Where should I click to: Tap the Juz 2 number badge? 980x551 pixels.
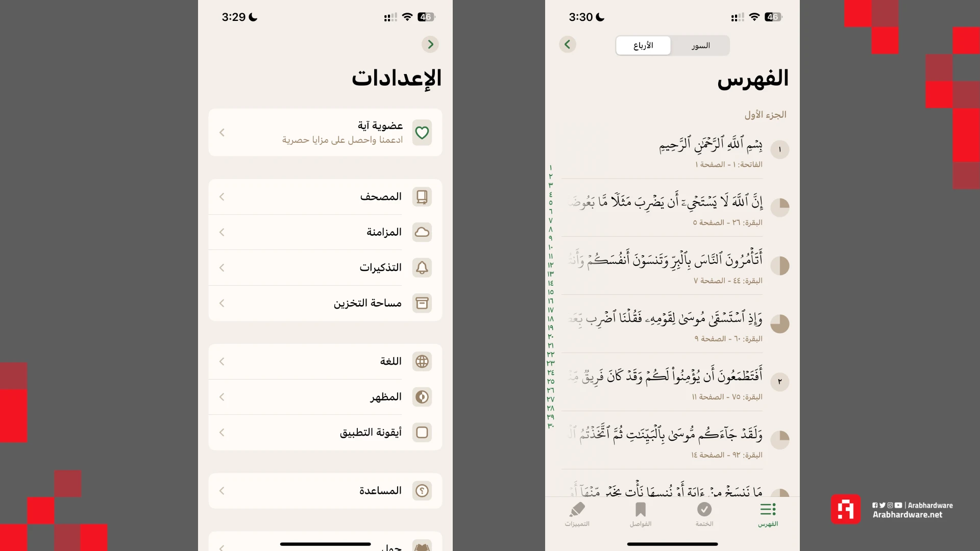tap(779, 382)
